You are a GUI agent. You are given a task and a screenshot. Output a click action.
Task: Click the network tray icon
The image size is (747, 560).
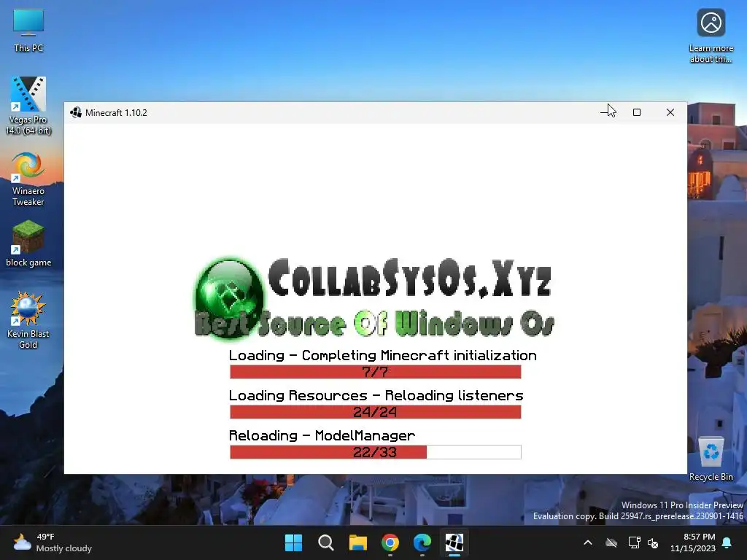[634, 542]
